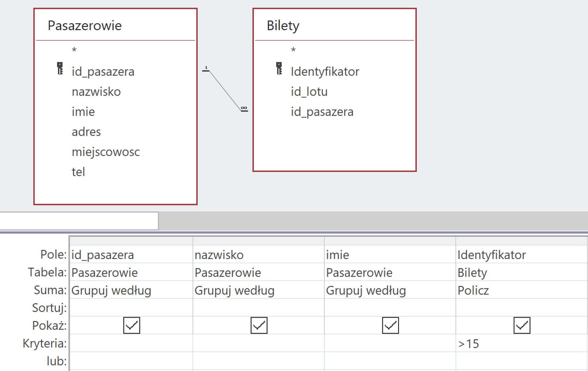Uncheck the Pokaż checkbox for id_pasazera
Screen dimensions: 588x371
tap(131, 325)
